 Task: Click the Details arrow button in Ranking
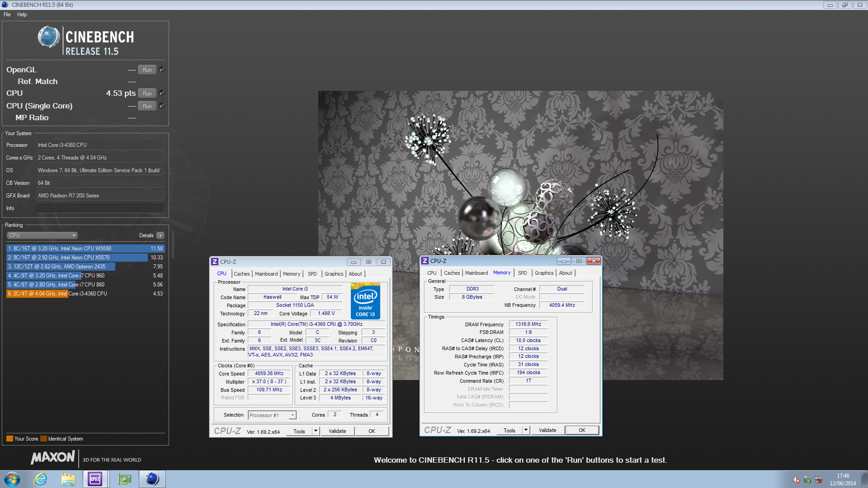(160, 235)
